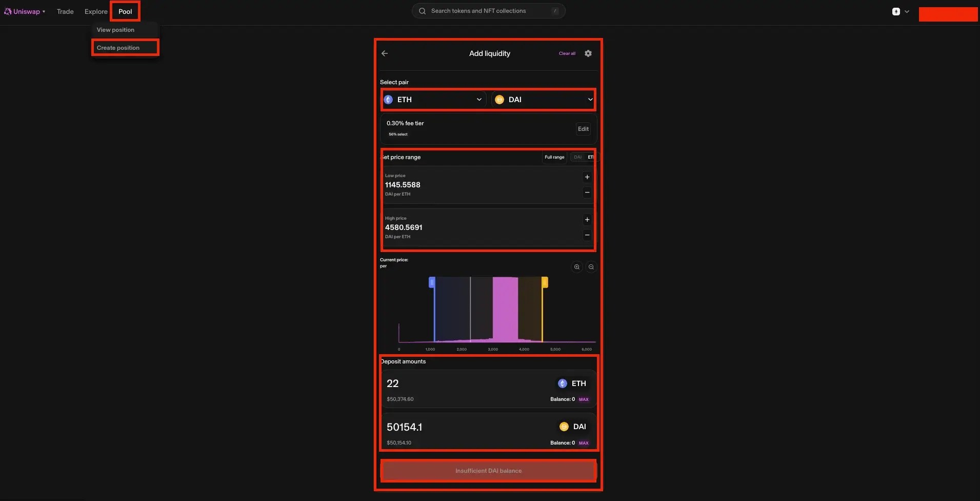980x501 pixels.
Task: Open the Explore menu item
Action: click(x=95, y=11)
